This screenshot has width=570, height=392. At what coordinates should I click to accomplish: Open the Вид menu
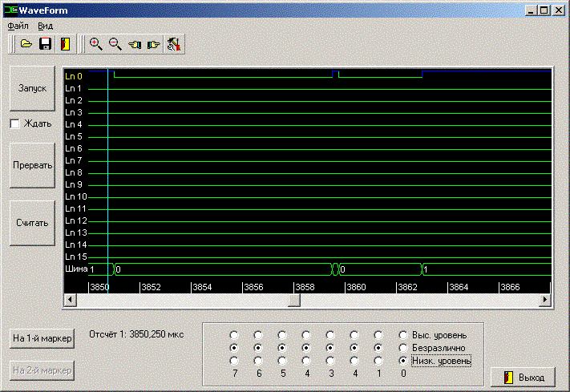[45, 26]
